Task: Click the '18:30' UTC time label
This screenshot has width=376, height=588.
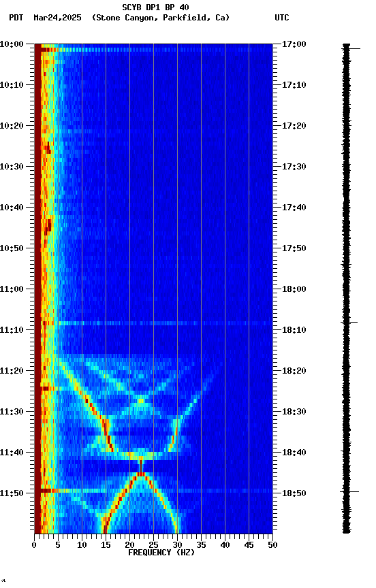Action: tap(294, 412)
